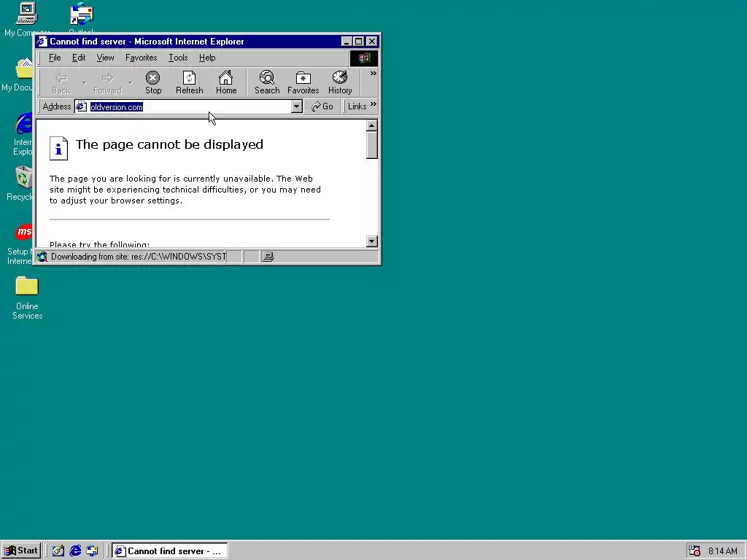Launch Outlook Express from quick launch
The width and height of the screenshot is (747, 560).
[x=93, y=551]
